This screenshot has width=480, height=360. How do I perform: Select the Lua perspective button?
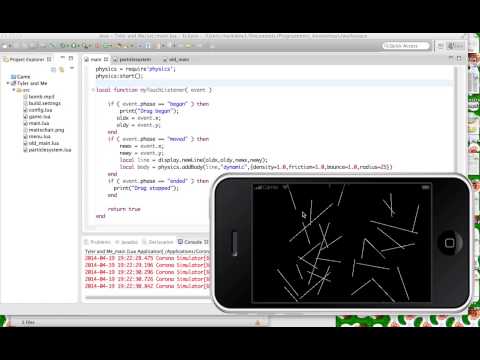tap(456, 46)
